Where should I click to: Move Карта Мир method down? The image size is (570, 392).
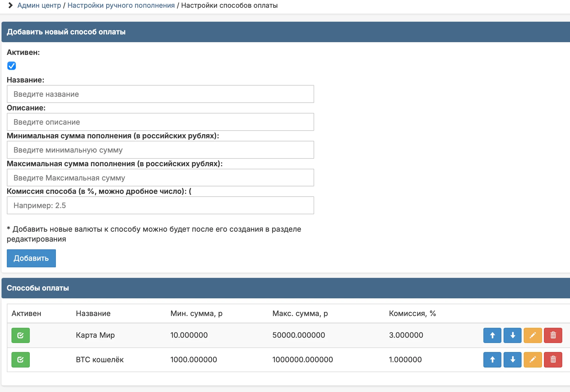512,335
